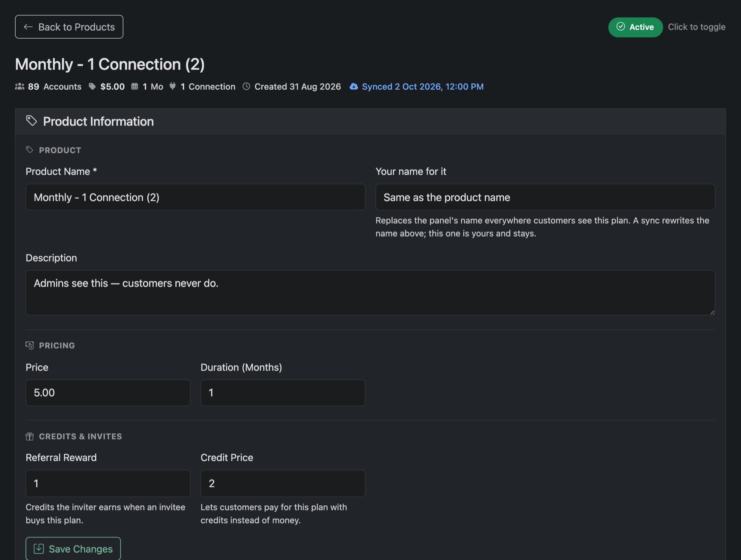Click the Description textarea resize handle
The image size is (741, 560).
click(712, 312)
